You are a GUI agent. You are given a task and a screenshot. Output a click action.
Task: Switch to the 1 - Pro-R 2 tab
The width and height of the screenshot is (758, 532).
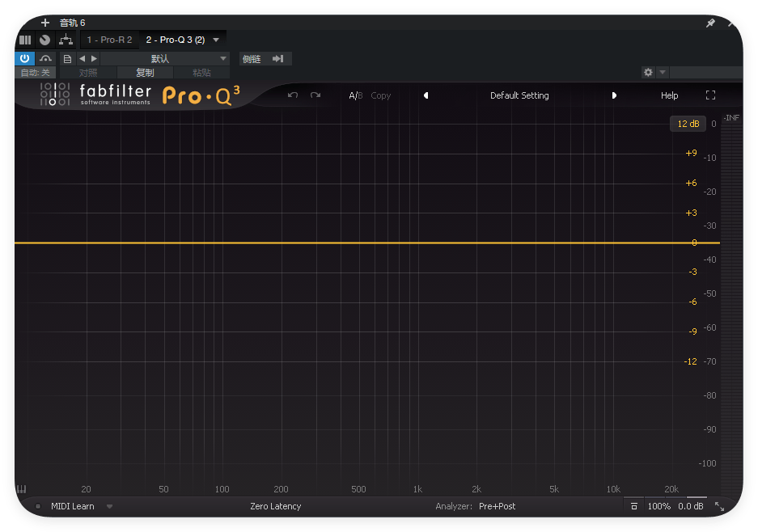(109, 40)
